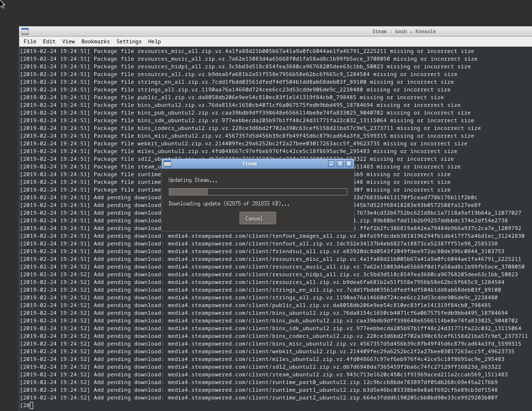Click the public_all.zip package file line
Image resolution: width=532 pixels, height=411 pixels.
(232, 98)
